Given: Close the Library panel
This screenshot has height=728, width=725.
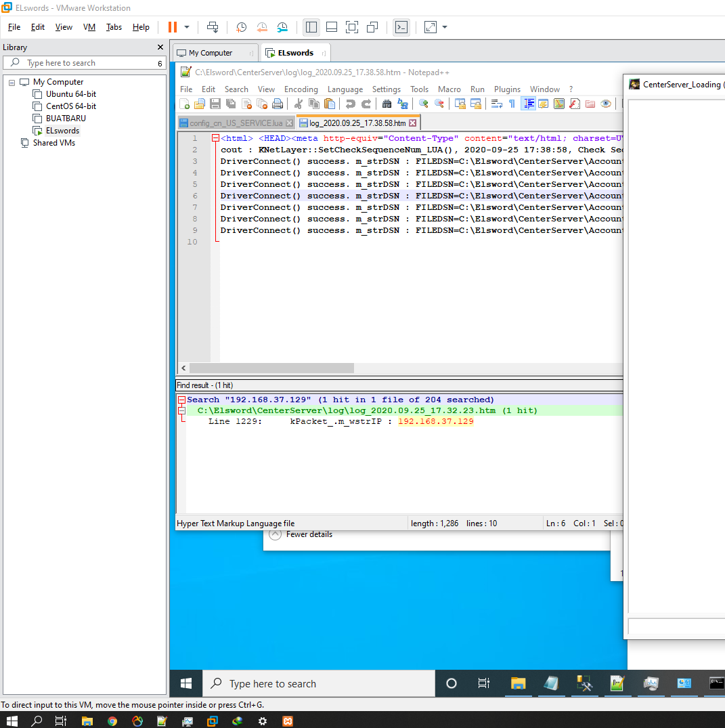Looking at the screenshot, I should [160, 47].
